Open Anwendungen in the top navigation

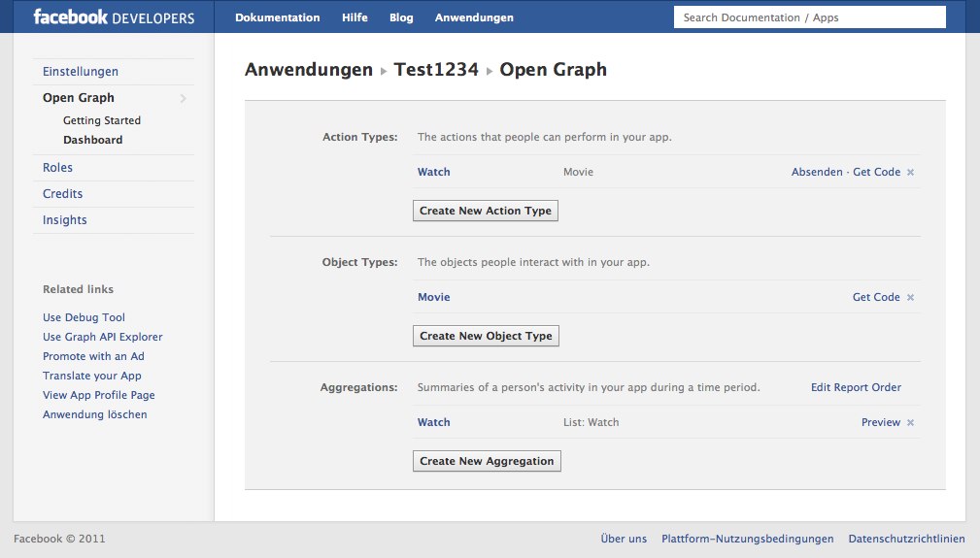(474, 17)
